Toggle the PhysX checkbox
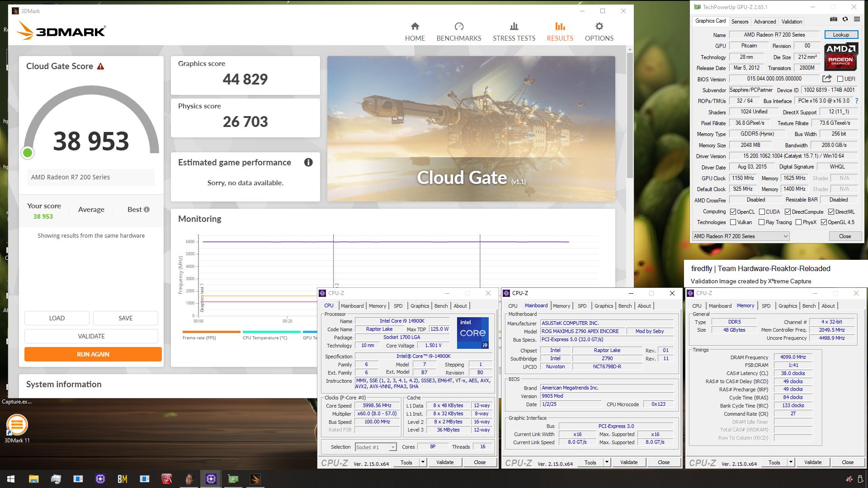 tap(798, 222)
